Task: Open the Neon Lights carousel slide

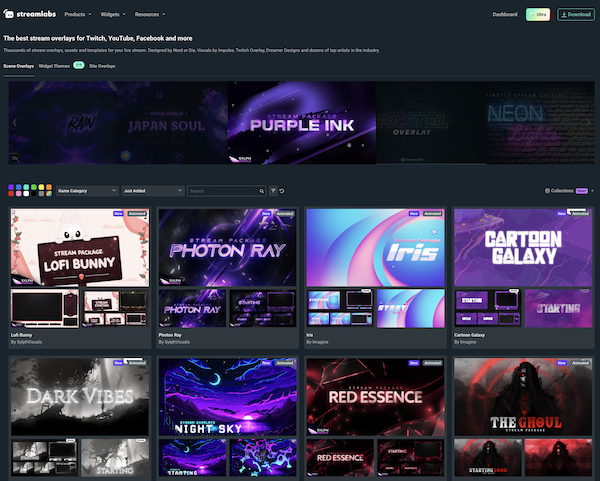Action: click(540, 122)
